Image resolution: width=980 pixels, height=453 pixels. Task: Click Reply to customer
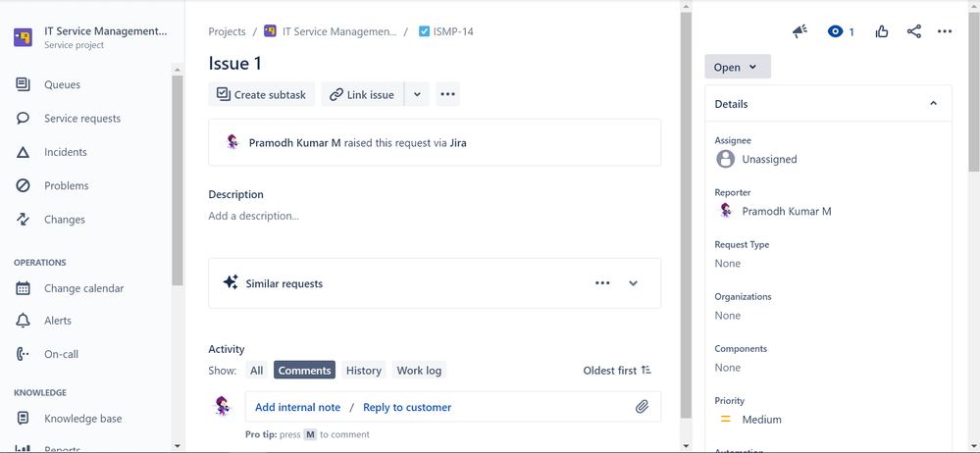[x=407, y=407]
